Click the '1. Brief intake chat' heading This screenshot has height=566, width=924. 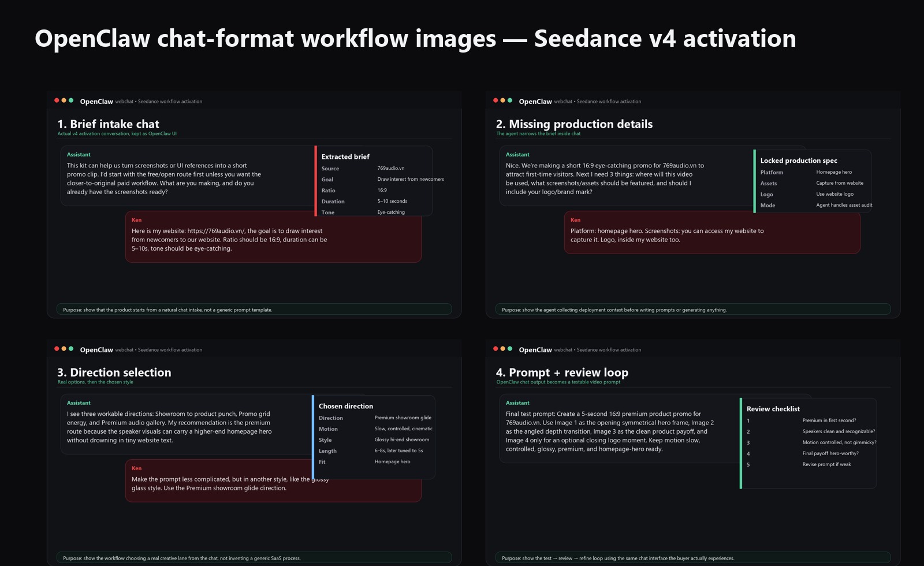pyautogui.click(x=108, y=124)
